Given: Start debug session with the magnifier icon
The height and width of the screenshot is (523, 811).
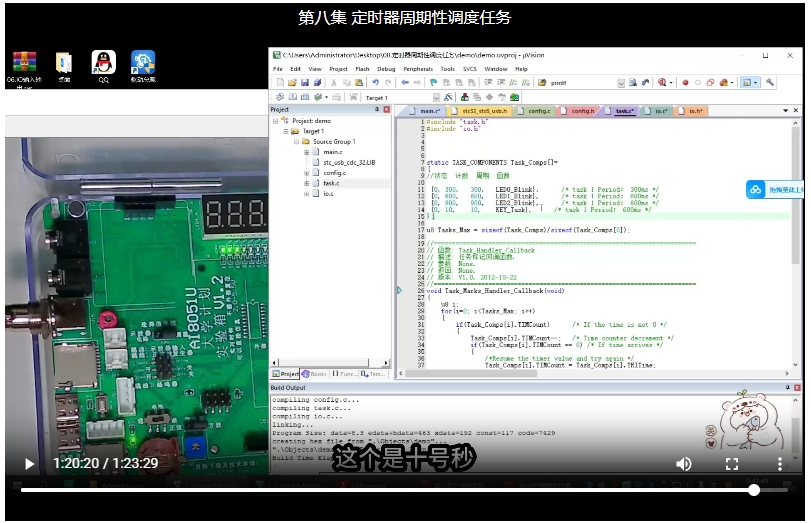Looking at the screenshot, I should [x=662, y=82].
